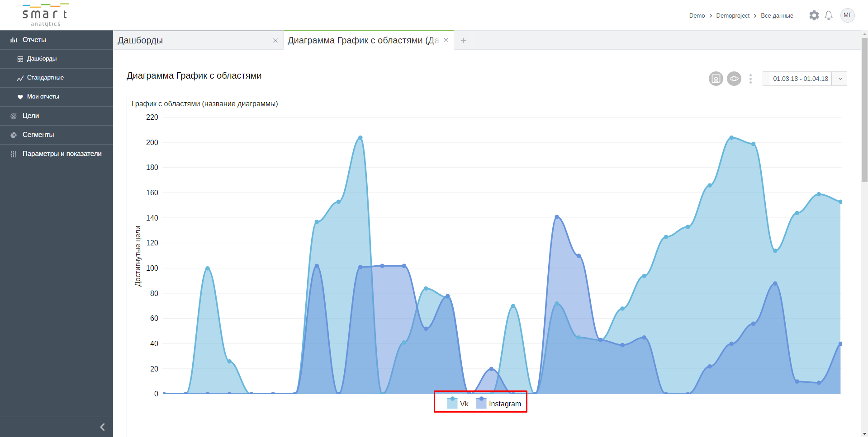
Task: Collapse the left sidebar with chevron
Action: pos(102,427)
